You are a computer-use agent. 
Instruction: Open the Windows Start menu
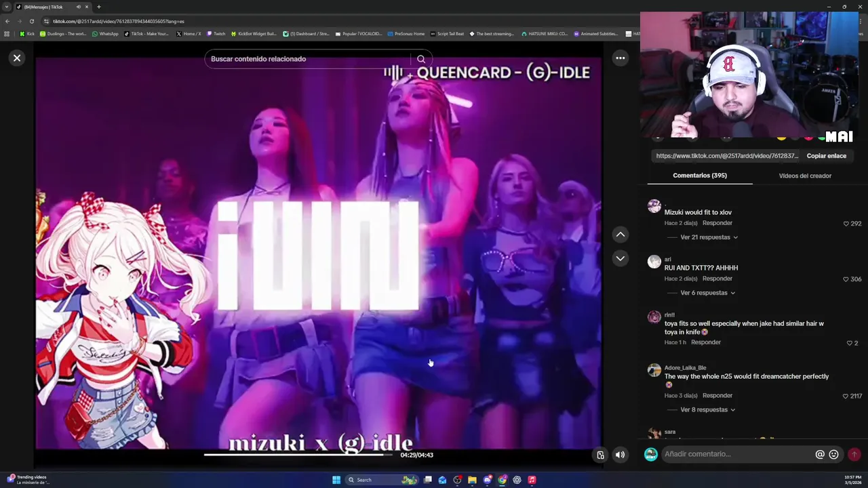tap(336, 480)
